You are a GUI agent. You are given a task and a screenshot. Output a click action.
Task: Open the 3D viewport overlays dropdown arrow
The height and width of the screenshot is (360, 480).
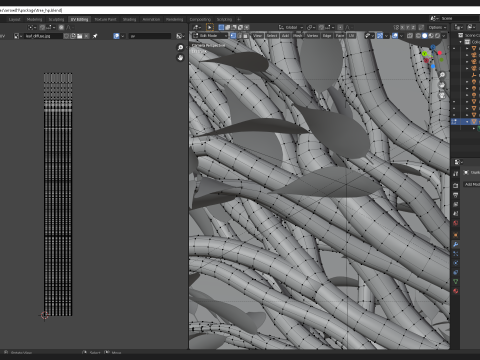click(x=401, y=36)
